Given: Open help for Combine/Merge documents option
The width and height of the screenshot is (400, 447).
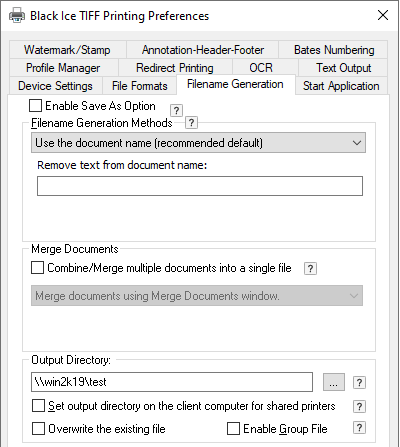Looking at the screenshot, I should coord(310,268).
